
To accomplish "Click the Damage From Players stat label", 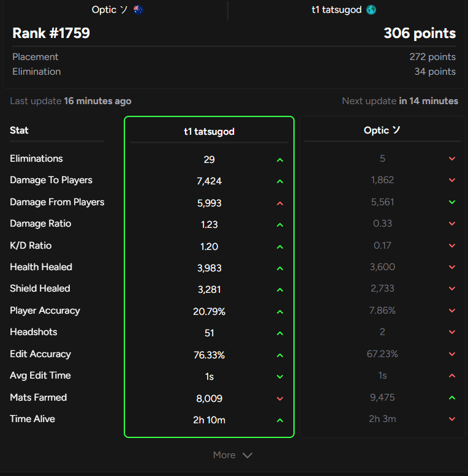I will pos(57,202).
